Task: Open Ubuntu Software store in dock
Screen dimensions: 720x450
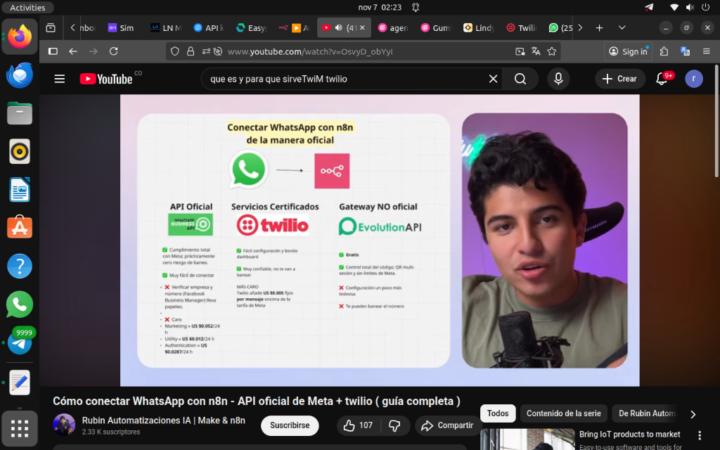Action: coord(19,227)
